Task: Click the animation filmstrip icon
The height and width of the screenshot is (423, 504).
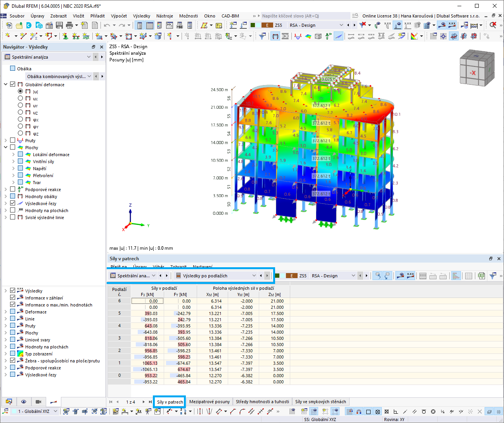Action: pyautogui.click(x=285, y=36)
